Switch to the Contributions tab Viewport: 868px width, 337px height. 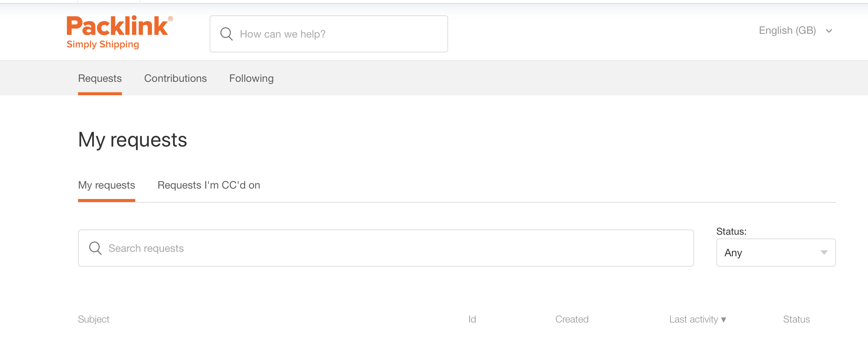click(x=175, y=78)
